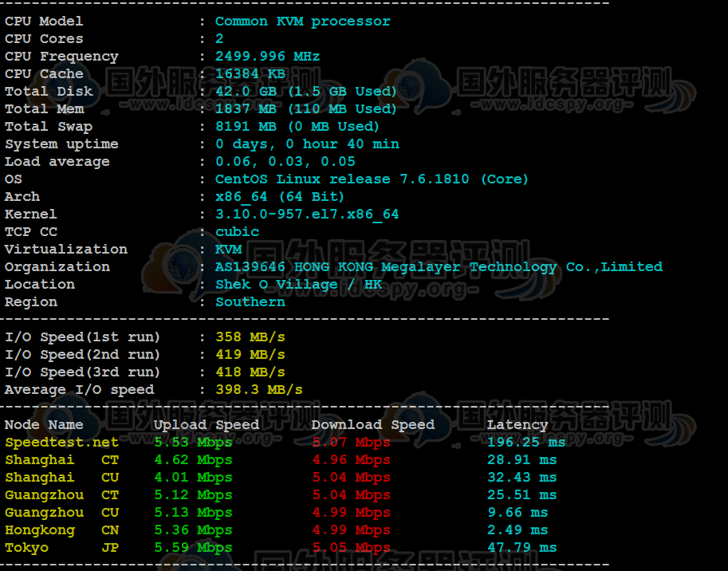728x571 pixels.
Task: Click the 'Upload Speed' column header
Action: pos(207,425)
